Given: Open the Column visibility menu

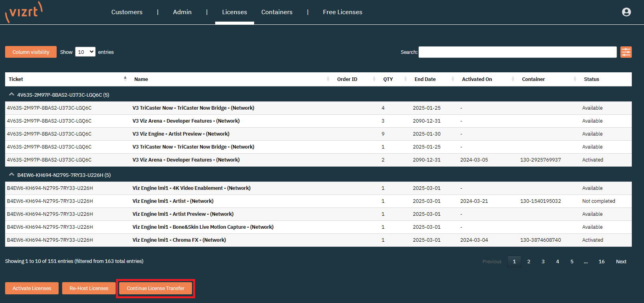Looking at the screenshot, I should click(x=31, y=52).
